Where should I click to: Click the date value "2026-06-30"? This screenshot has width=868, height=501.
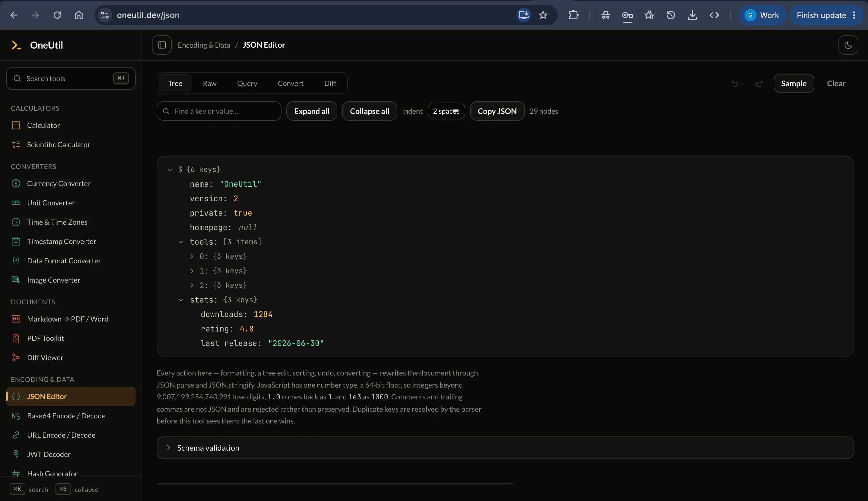pos(296,343)
